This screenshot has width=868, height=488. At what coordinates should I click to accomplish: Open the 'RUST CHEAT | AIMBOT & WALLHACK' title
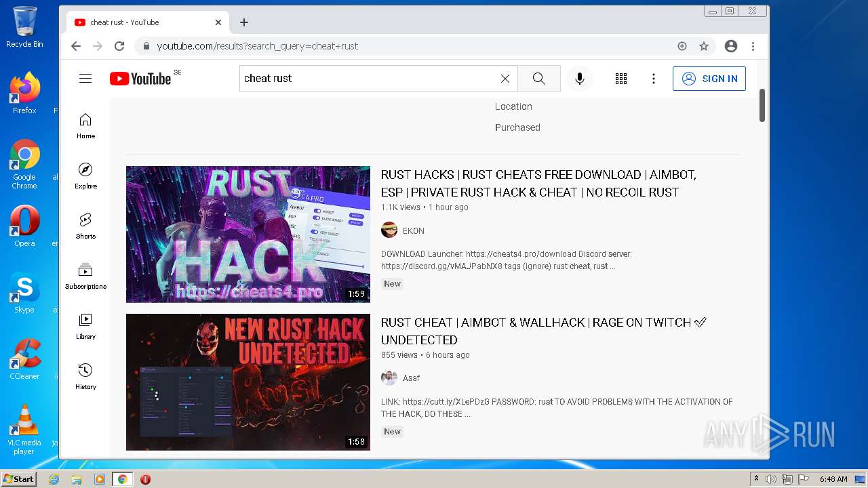coord(544,331)
